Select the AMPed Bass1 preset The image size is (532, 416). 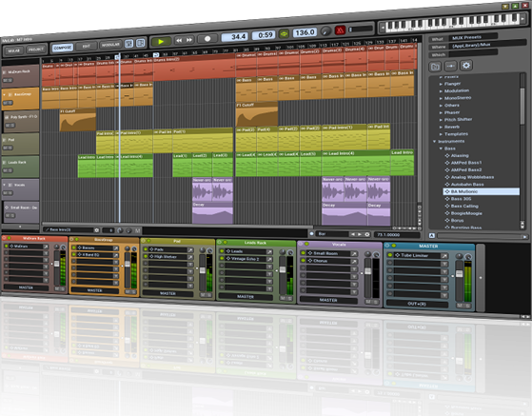(465, 163)
